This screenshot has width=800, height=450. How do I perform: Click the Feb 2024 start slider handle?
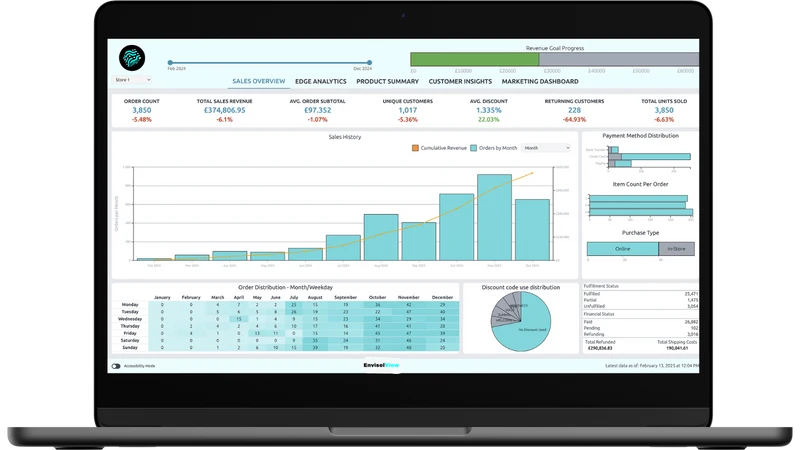pyautogui.click(x=170, y=63)
